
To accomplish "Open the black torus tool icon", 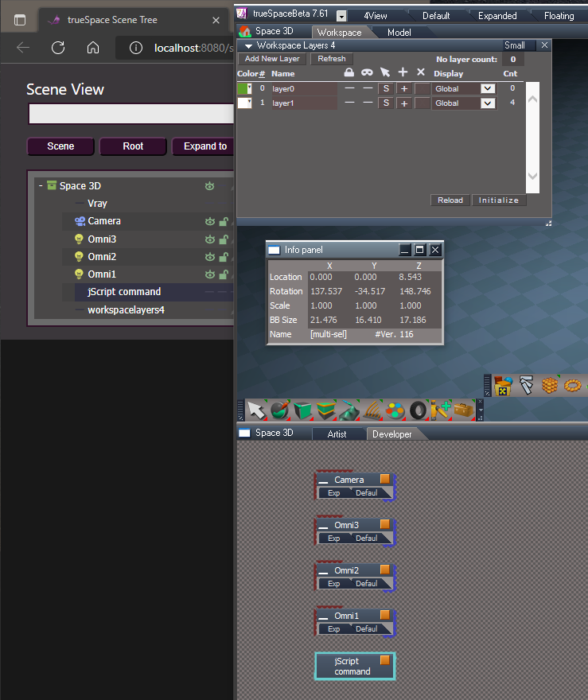I will (x=418, y=410).
